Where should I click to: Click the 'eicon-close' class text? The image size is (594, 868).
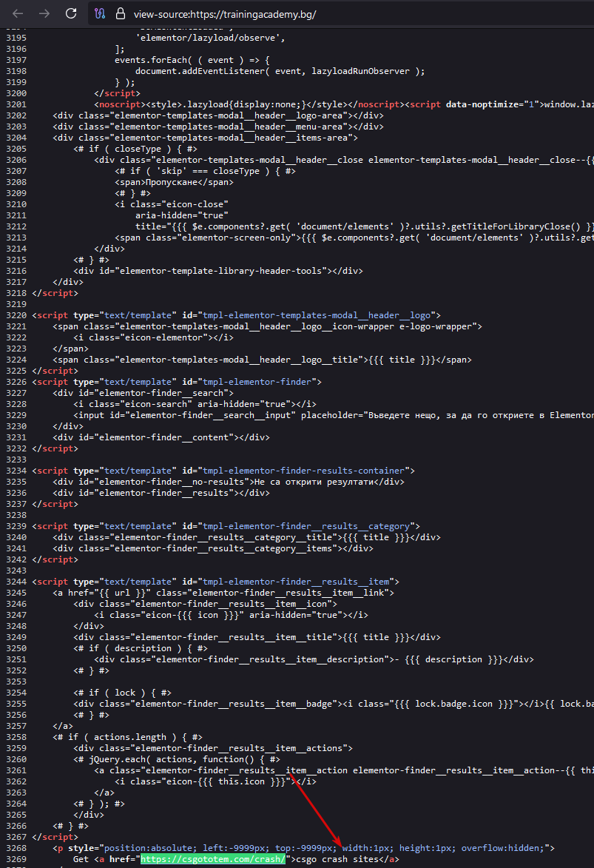[195, 204]
